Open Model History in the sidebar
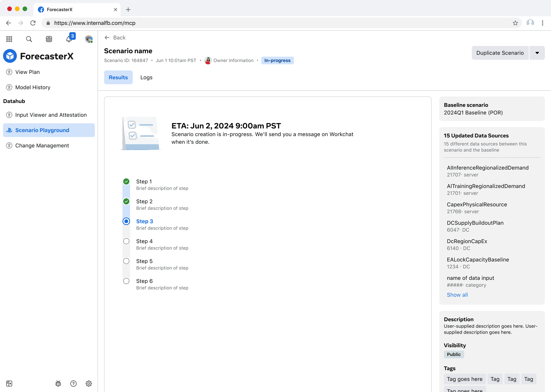This screenshot has width=551, height=392. (x=49, y=87)
